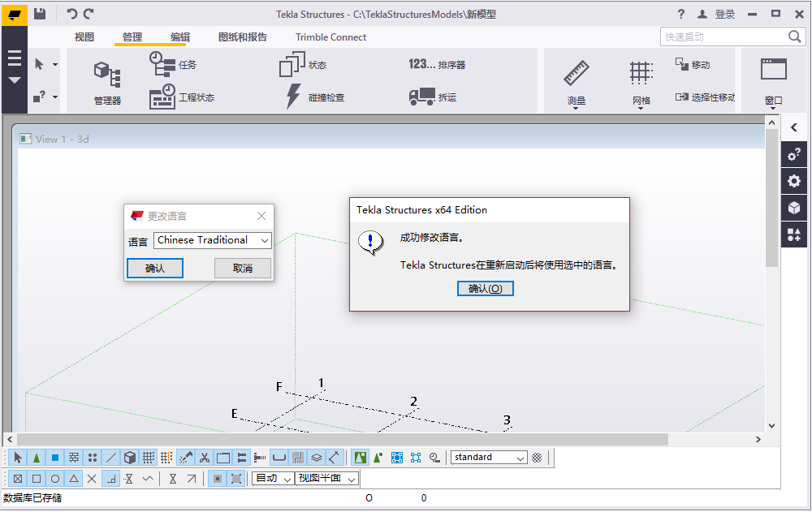Image resolution: width=812 pixels, height=512 pixels.
Task: Toggle snap to end points square
Action: click(37, 479)
